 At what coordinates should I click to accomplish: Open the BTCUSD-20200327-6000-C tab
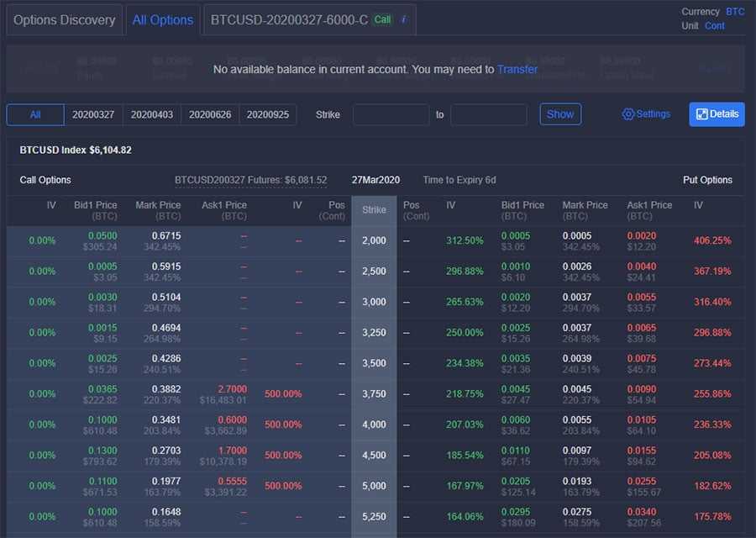click(289, 19)
